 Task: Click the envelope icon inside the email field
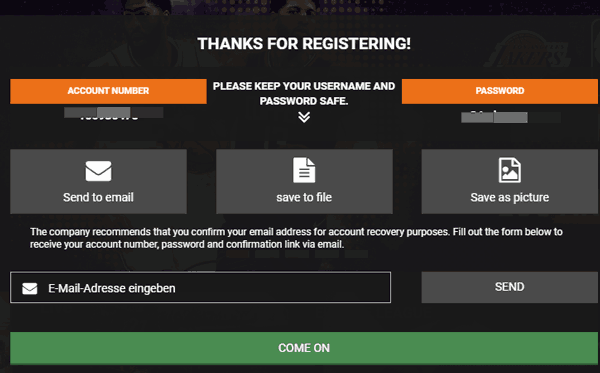pos(30,288)
